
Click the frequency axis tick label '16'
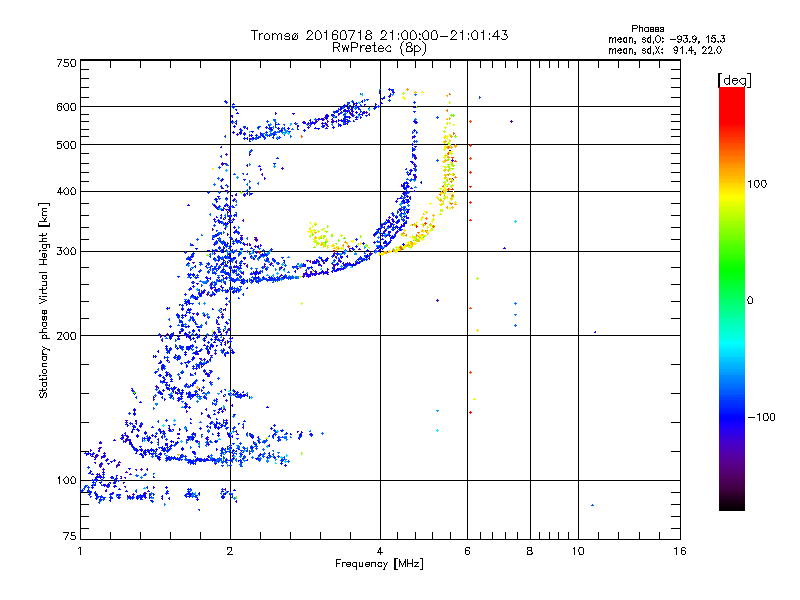point(680,551)
